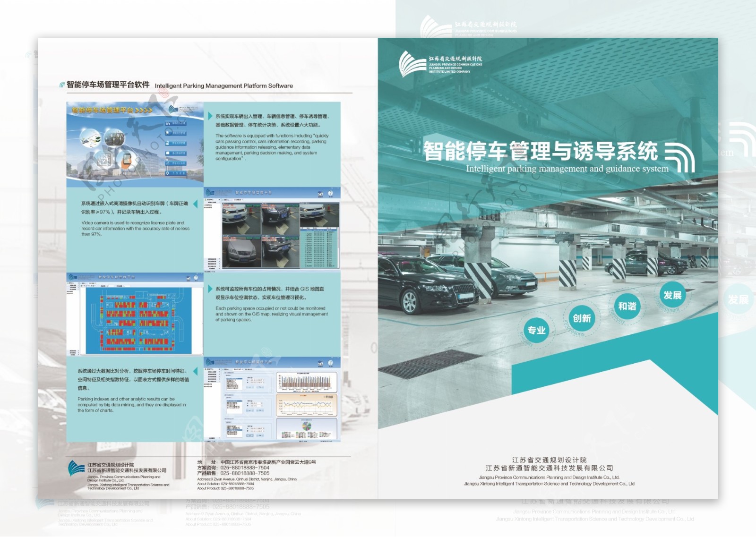This screenshot has width=756, height=537.
Task: Click 'Intelligent Parking Management Platform Software' heading
Action: [x=224, y=86]
